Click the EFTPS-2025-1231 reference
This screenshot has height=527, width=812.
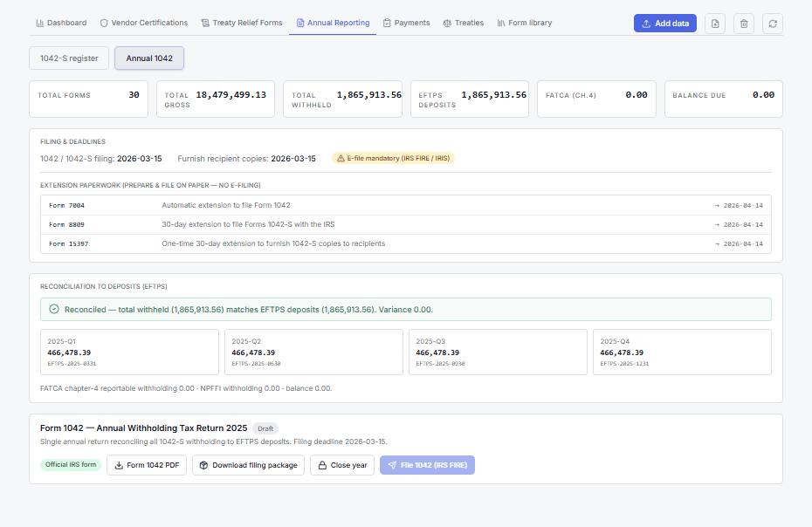[x=624, y=364]
